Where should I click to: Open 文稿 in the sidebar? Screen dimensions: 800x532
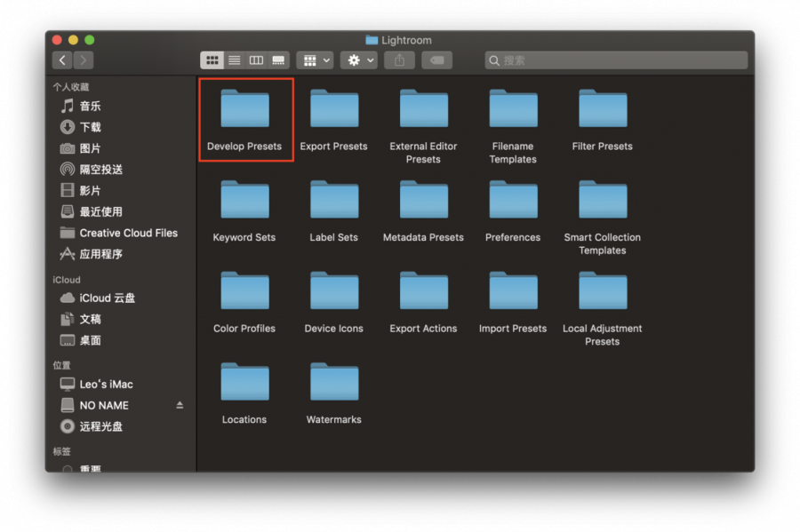pyautogui.click(x=121, y=319)
